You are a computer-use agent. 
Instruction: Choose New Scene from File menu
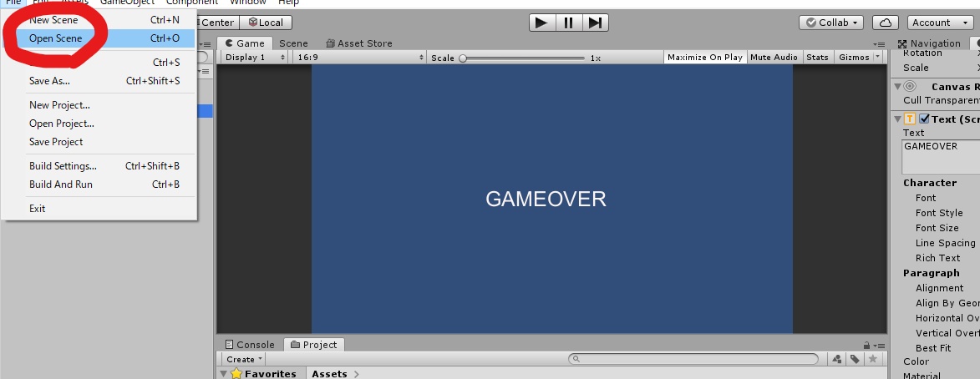coord(99,20)
